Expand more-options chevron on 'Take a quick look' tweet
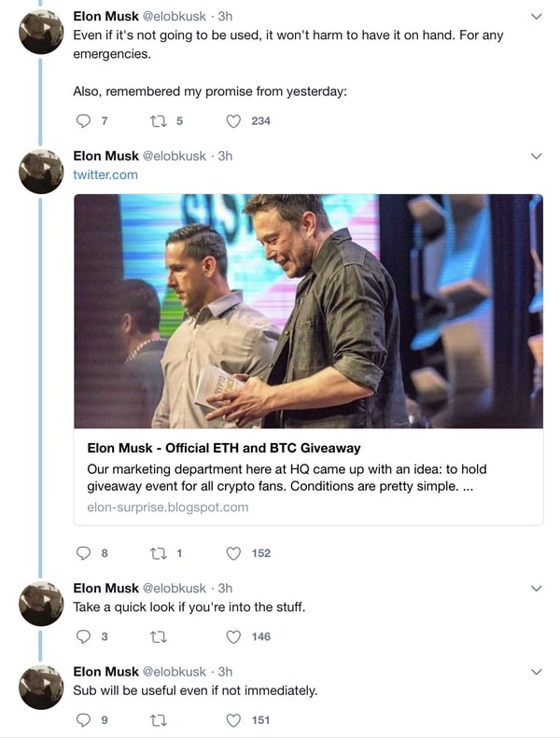 (536, 589)
